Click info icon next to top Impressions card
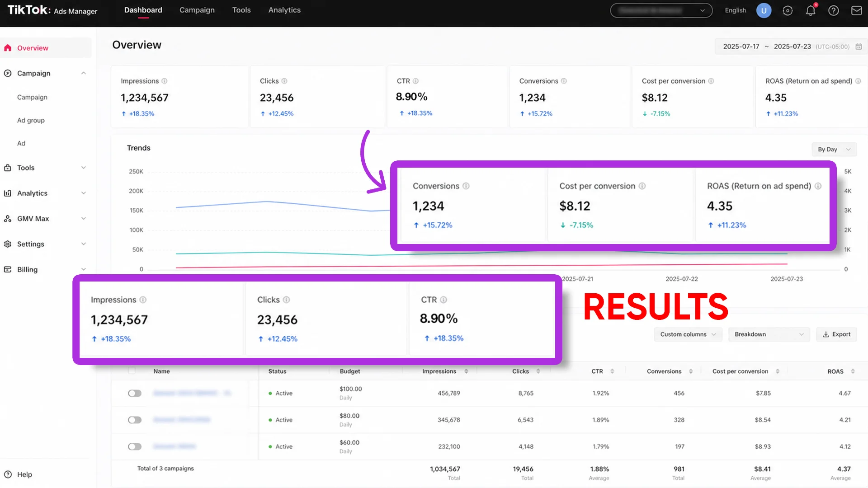Screen dimensions: 868x488 165,81
